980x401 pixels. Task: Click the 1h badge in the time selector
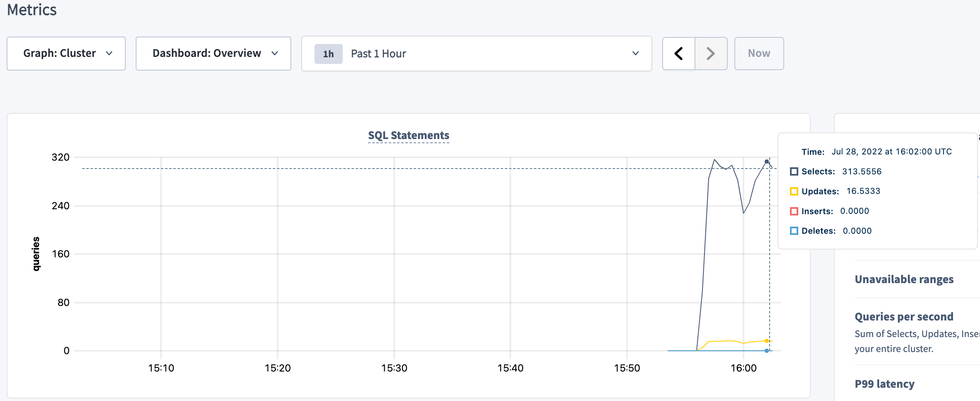tap(328, 54)
